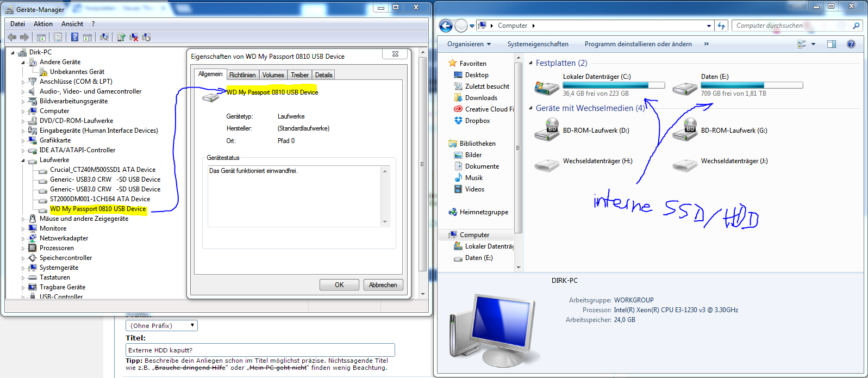Click Programm deinstallieren oder ändern
868x378 pixels.
(638, 44)
